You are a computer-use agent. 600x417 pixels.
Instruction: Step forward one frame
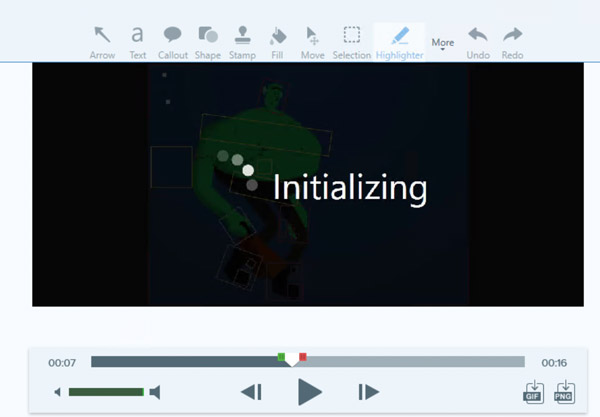[x=368, y=392]
